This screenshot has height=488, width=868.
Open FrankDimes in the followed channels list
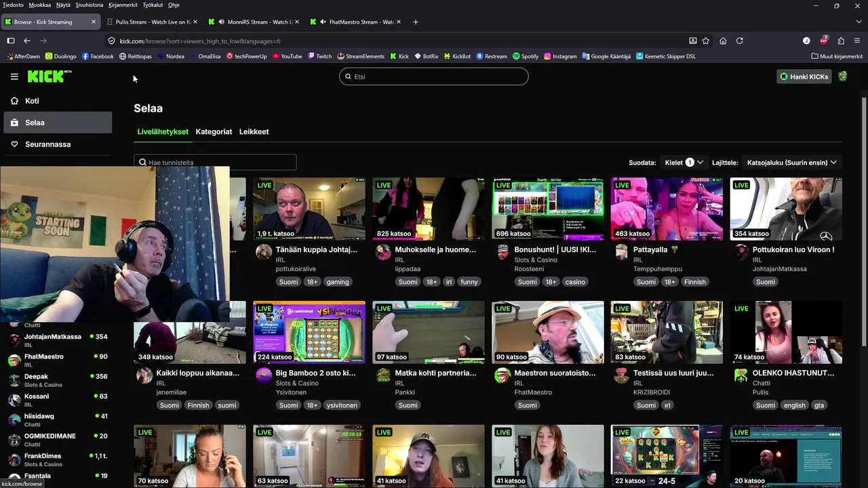tap(58, 460)
